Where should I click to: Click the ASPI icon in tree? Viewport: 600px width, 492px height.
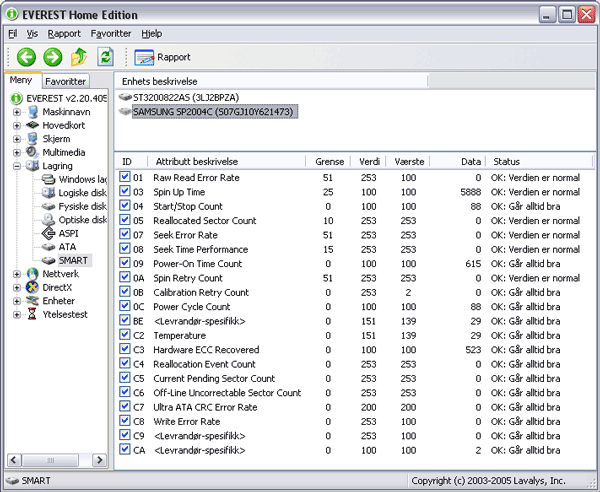[49, 233]
